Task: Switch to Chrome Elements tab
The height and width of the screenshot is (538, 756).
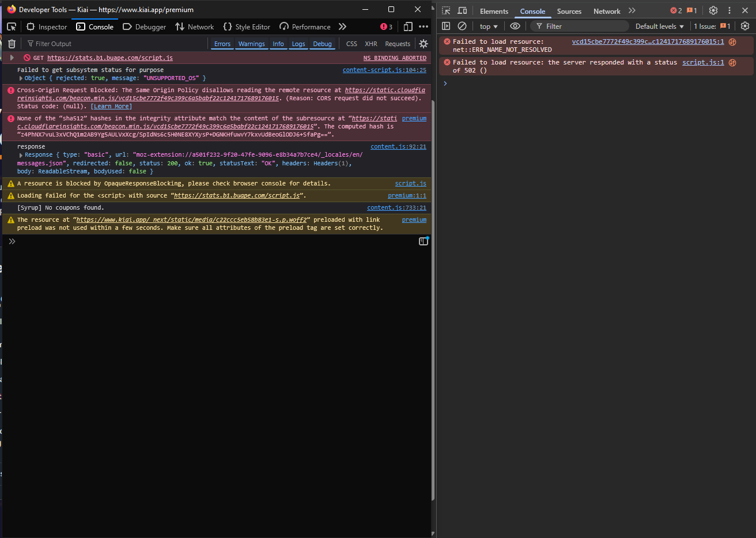Action: click(494, 11)
